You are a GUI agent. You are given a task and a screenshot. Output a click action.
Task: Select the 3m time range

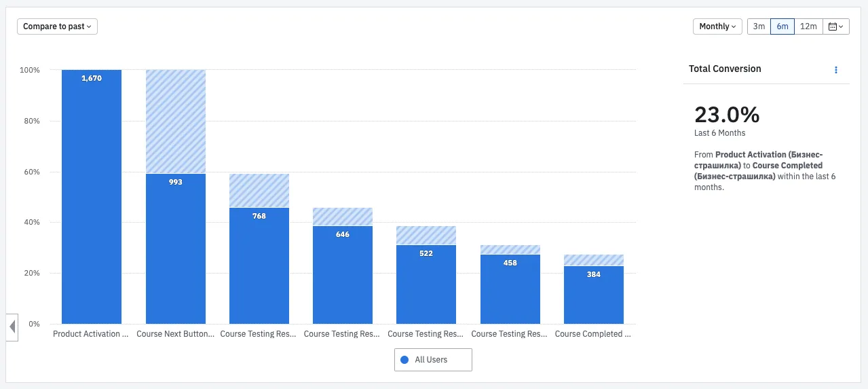[759, 26]
